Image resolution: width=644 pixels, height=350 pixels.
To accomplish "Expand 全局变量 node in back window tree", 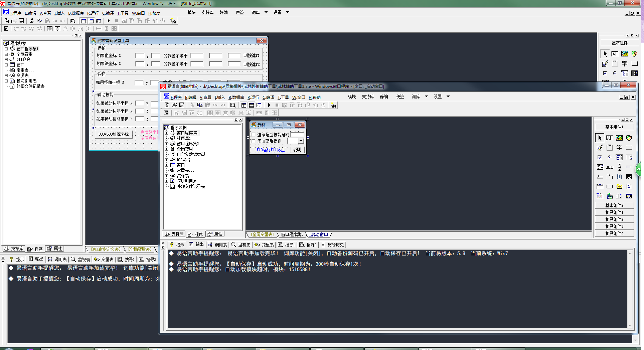I will [x=6, y=54].
